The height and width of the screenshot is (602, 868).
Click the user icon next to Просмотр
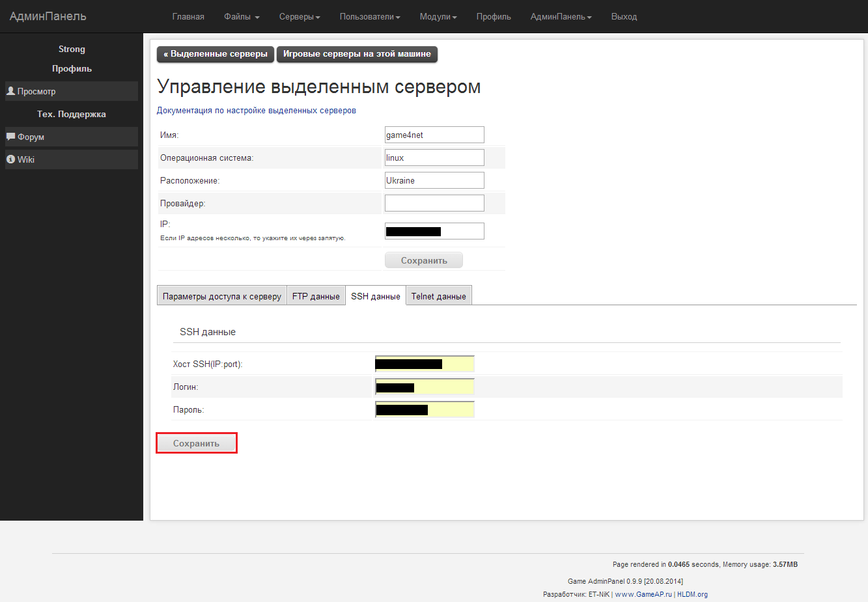tap(10, 91)
